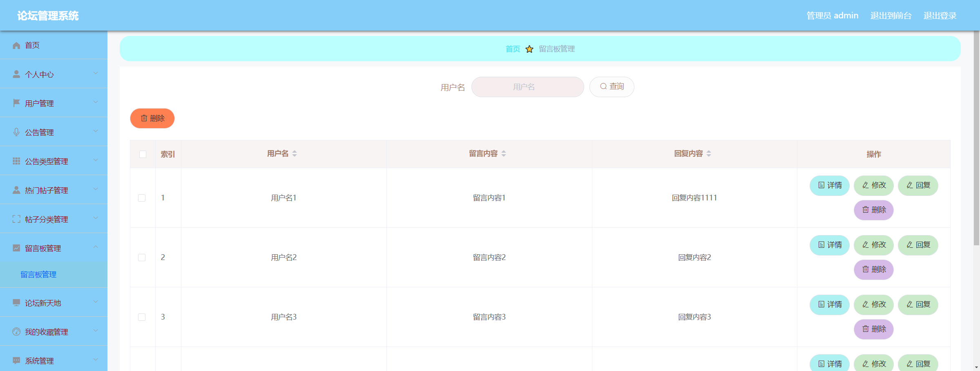The width and height of the screenshot is (980, 371).
Task: Expand the 用户管理 menu chevron
Action: (96, 102)
